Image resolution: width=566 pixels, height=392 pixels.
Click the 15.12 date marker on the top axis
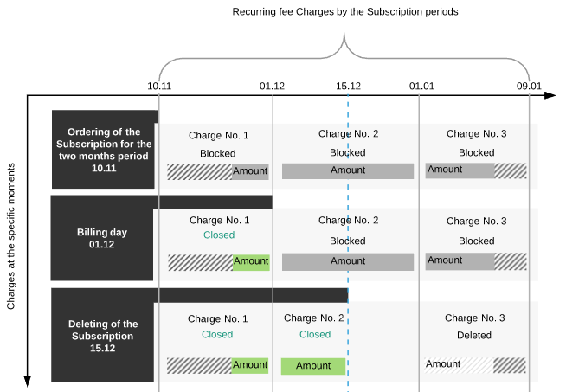coord(348,86)
